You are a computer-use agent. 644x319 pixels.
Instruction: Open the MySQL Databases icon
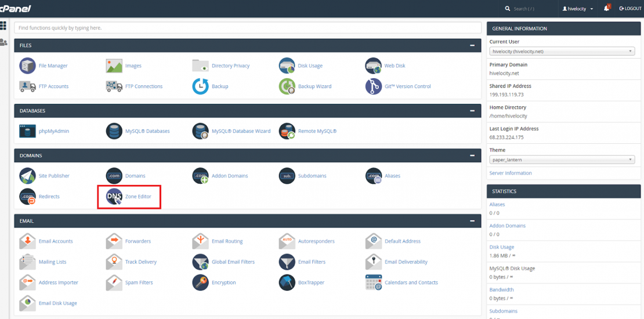pos(114,131)
